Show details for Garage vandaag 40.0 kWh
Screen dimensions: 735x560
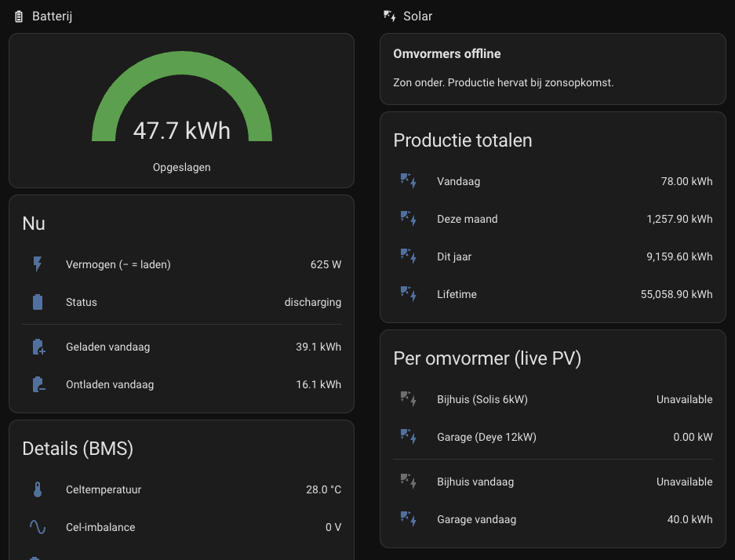coord(553,519)
